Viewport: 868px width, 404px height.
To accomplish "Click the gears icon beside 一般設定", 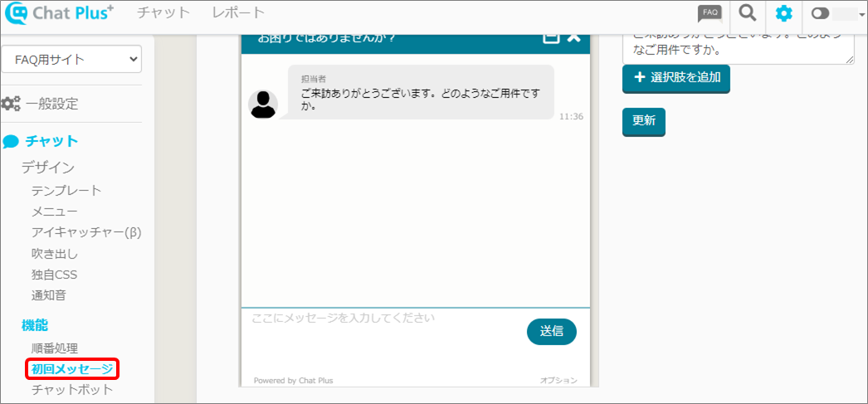I will [x=11, y=104].
